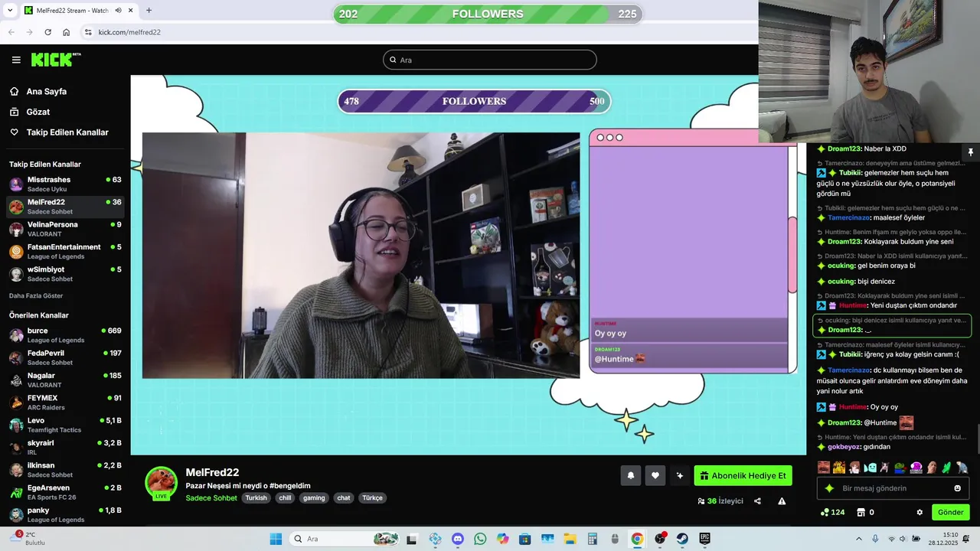Show hidden system tray icons

tap(858, 539)
